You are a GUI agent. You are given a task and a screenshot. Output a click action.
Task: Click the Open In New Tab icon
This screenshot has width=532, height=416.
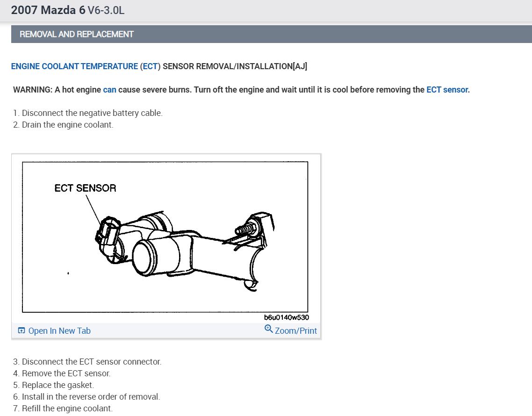coord(22,330)
